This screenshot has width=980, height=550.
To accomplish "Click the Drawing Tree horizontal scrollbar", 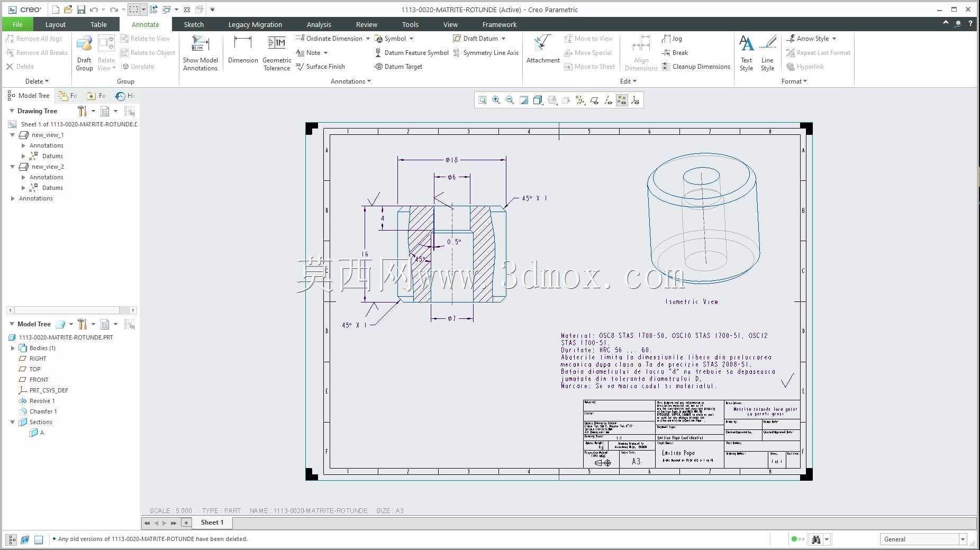I will (x=71, y=310).
